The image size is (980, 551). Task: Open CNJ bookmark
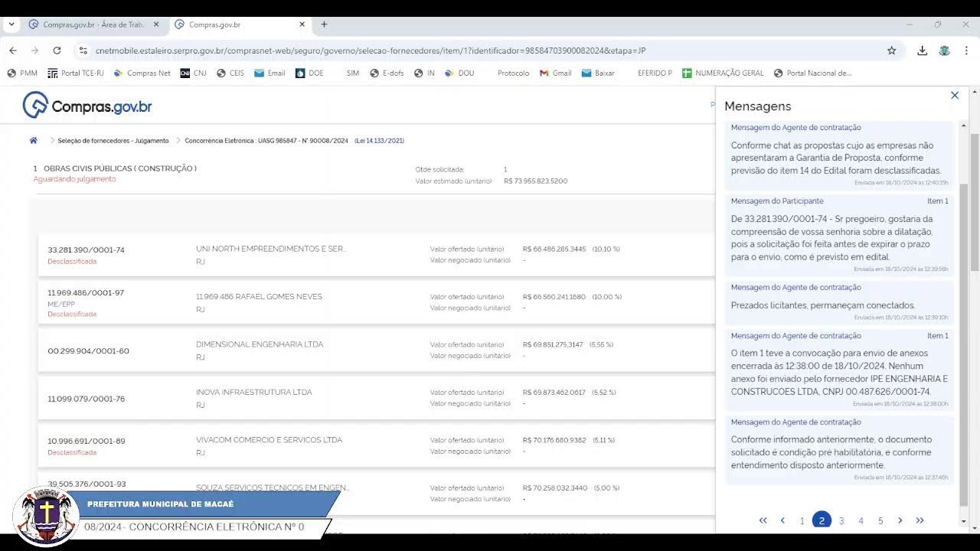click(193, 73)
